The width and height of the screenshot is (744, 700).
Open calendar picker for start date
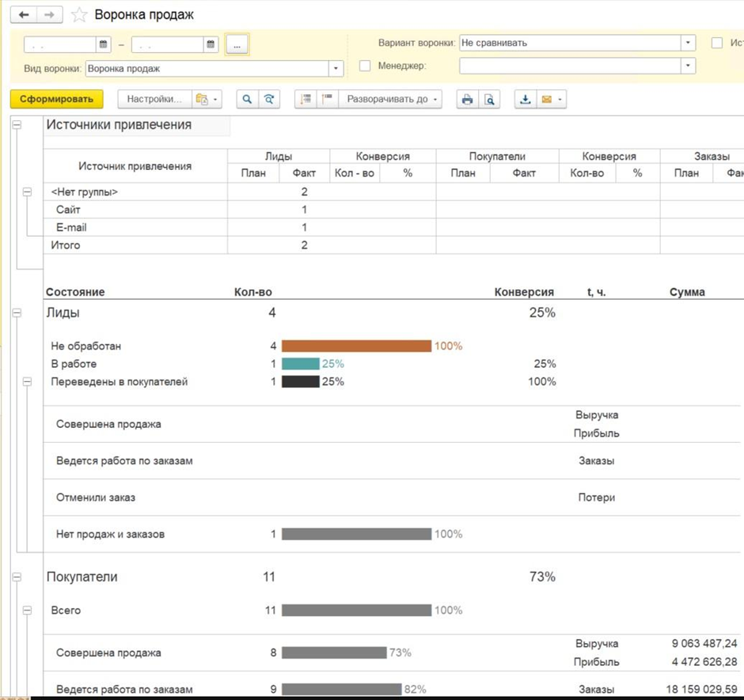coord(104,44)
